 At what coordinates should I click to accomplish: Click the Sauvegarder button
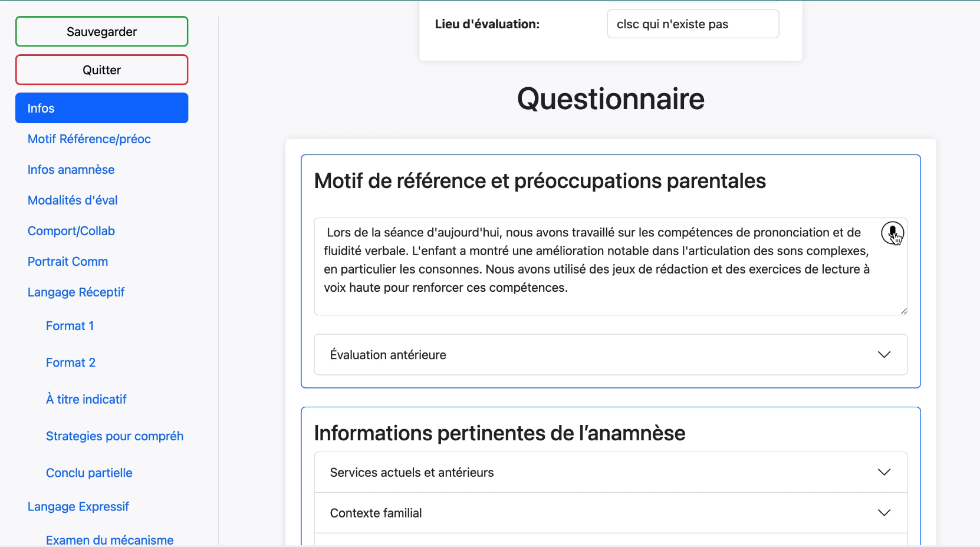coord(101,32)
